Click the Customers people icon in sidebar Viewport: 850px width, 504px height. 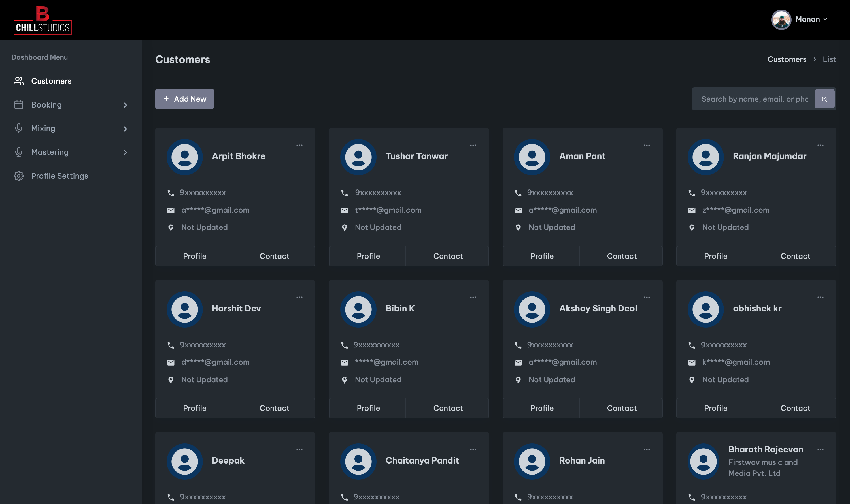(19, 81)
